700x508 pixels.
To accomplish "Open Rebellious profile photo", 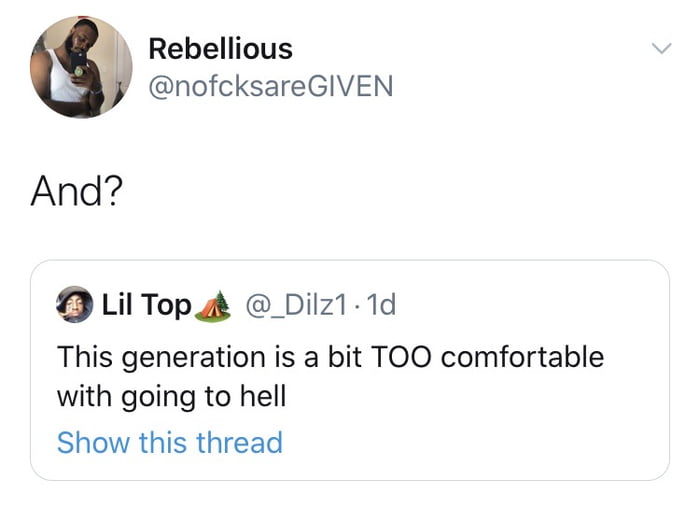I will pos(82,68).
